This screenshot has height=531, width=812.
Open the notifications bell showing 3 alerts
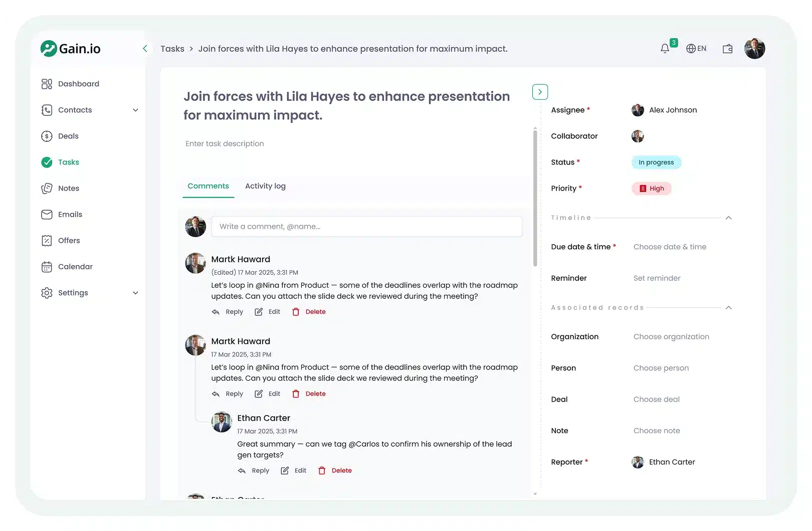[664, 48]
